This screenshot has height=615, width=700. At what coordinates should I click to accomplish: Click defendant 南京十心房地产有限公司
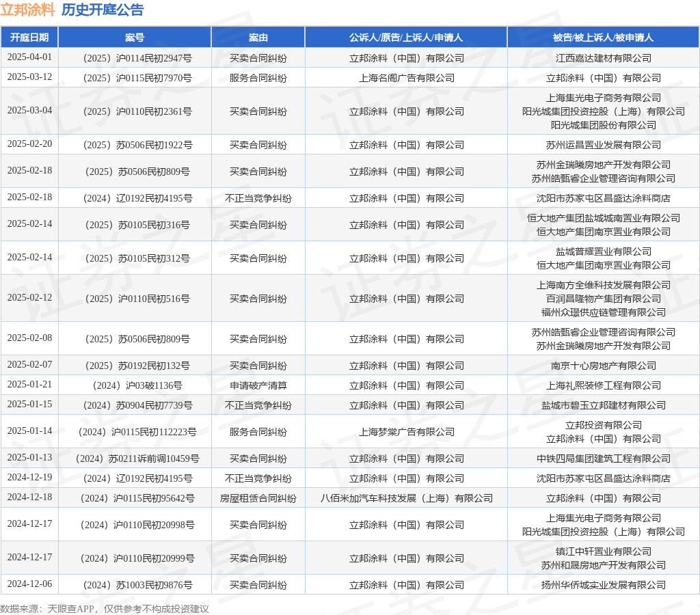[x=603, y=366]
